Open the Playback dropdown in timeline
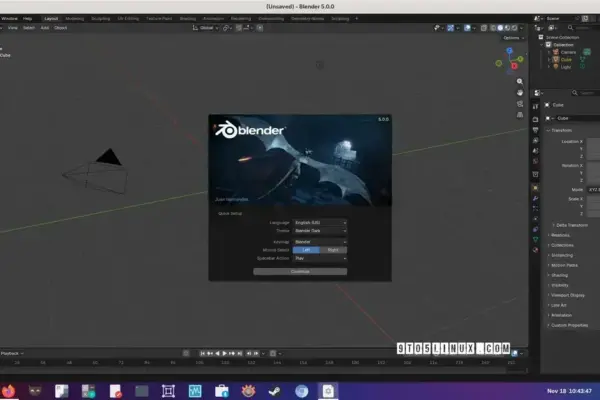 click(12, 353)
